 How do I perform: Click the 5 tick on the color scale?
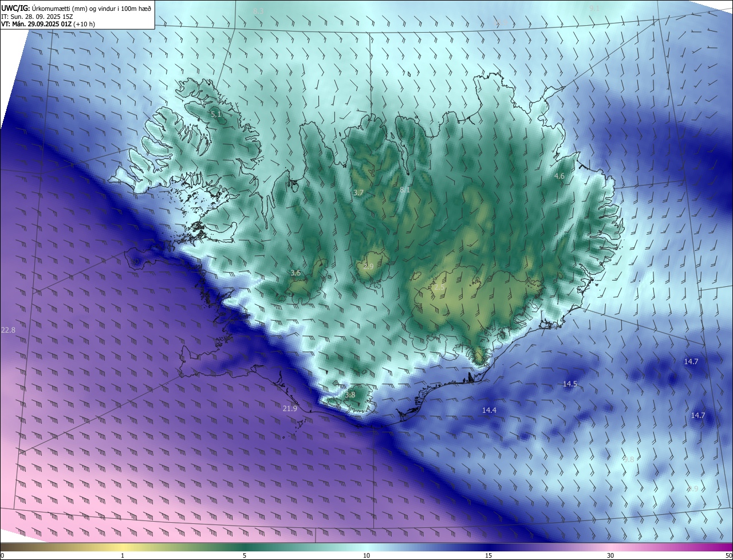pyautogui.click(x=245, y=555)
